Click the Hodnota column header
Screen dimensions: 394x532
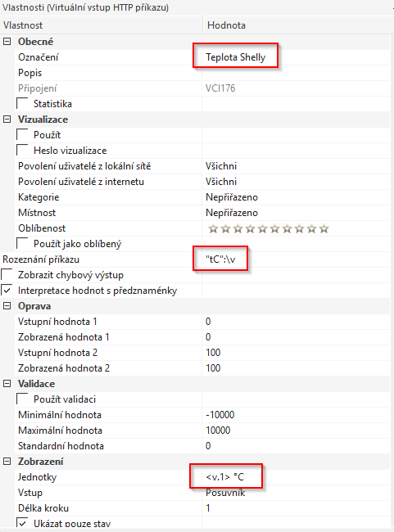click(298, 25)
